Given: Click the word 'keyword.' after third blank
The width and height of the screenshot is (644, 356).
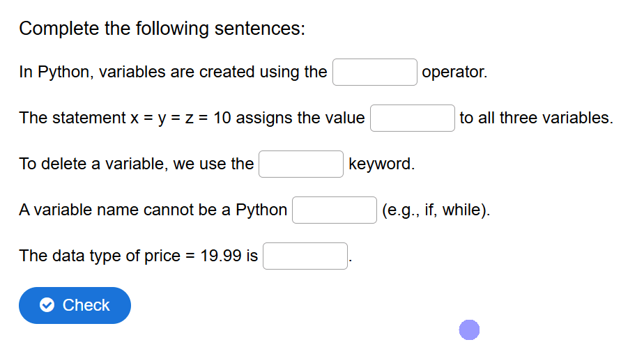Looking at the screenshot, I should [x=381, y=164].
